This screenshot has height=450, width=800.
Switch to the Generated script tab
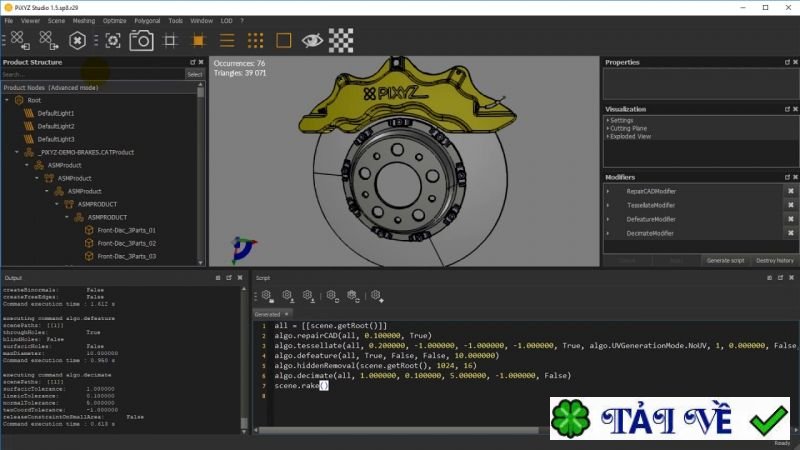click(x=266, y=313)
